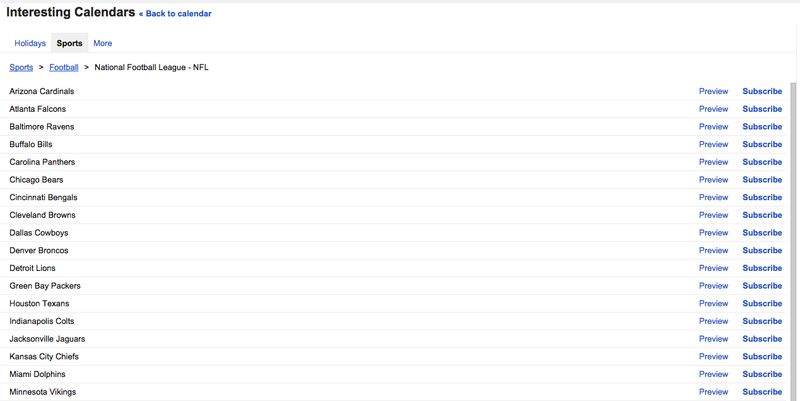Click the Football breadcrumb link
800x401 pixels.
click(64, 67)
